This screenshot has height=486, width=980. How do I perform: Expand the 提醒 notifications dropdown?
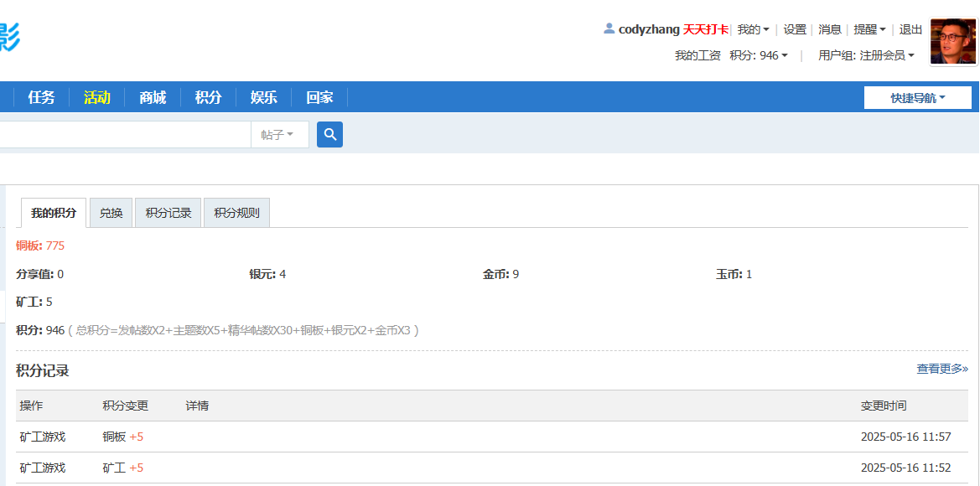click(x=869, y=29)
